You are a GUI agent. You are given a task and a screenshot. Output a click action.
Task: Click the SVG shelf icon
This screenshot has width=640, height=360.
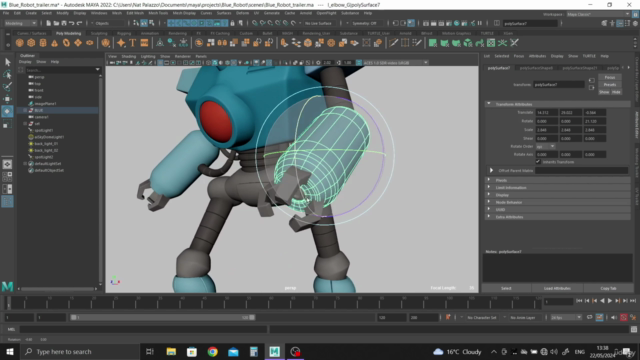[144, 43]
